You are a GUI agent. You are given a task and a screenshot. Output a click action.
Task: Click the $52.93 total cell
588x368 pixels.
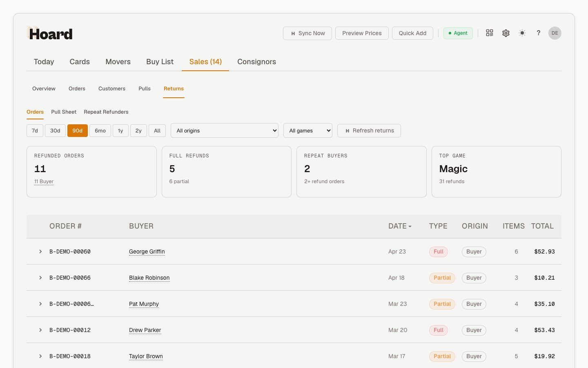[544, 251]
